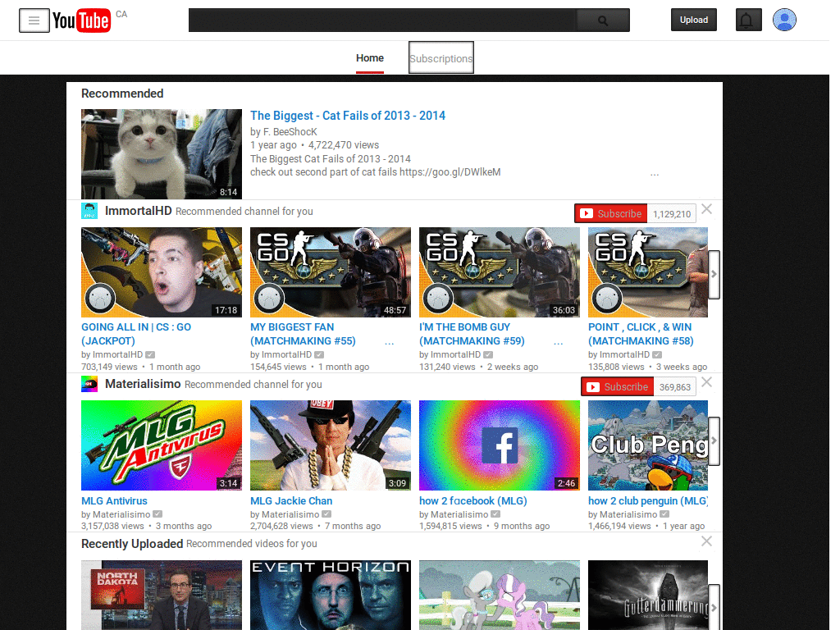Switch to the Home tab

coord(370,58)
